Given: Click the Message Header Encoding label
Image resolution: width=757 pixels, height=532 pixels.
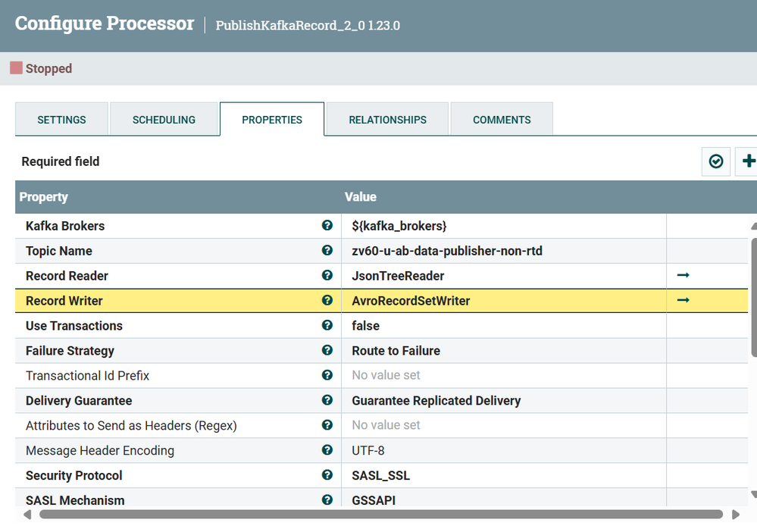Looking at the screenshot, I should click(100, 450).
